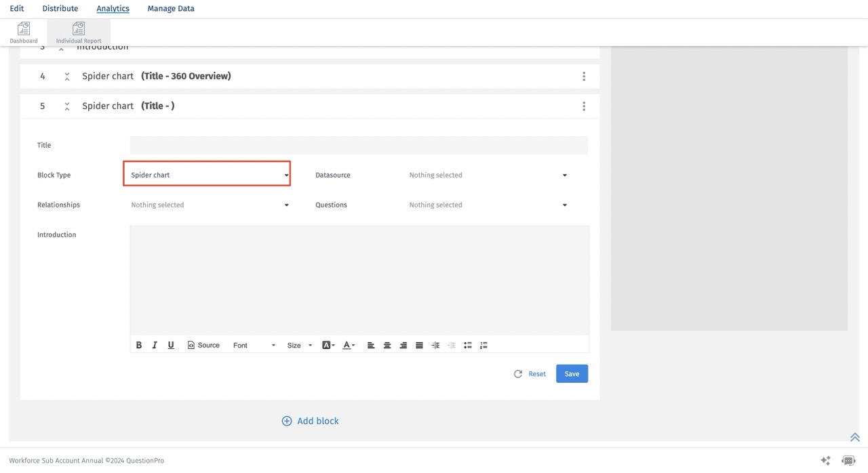Click Add block link
This screenshot has height=473, width=868.
[x=311, y=421]
